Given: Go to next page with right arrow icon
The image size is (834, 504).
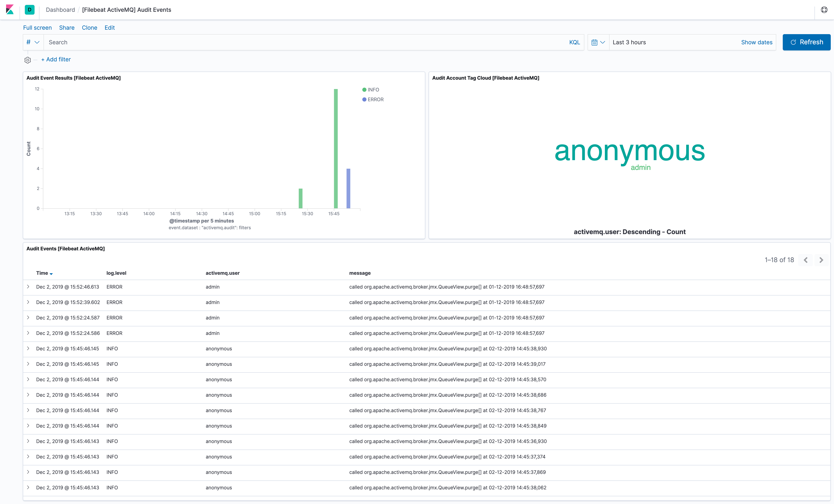Looking at the screenshot, I should click(821, 260).
